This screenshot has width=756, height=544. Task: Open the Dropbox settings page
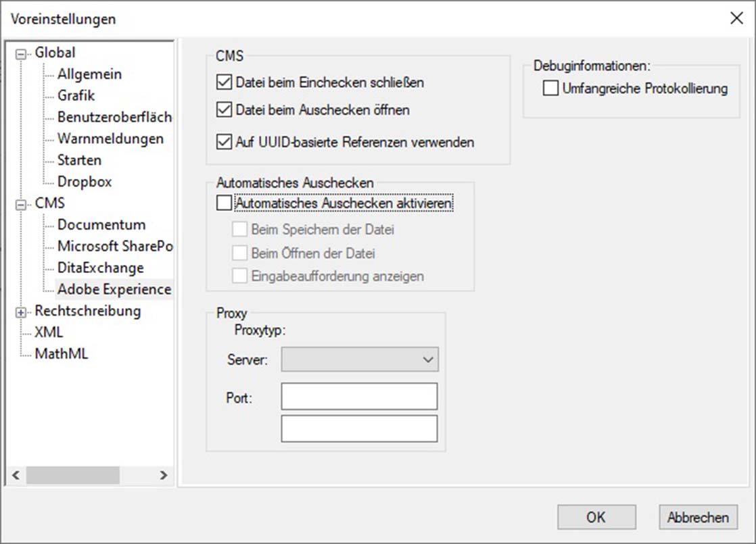point(85,182)
